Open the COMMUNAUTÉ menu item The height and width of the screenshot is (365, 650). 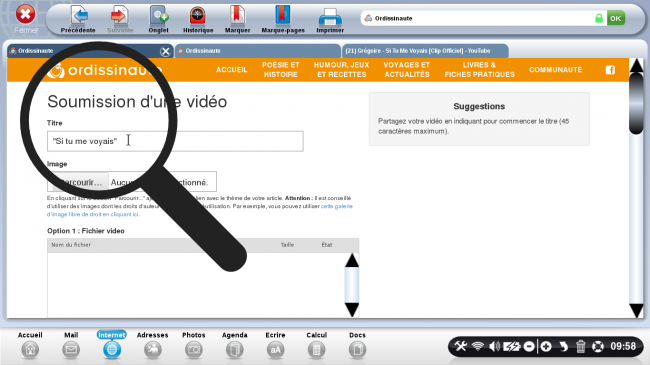[555, 70]
